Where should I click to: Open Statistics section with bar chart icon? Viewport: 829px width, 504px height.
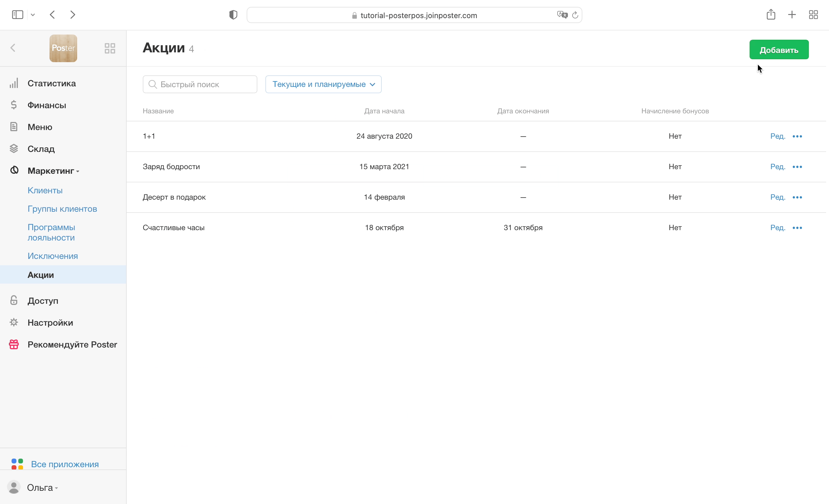coord(14,83)
